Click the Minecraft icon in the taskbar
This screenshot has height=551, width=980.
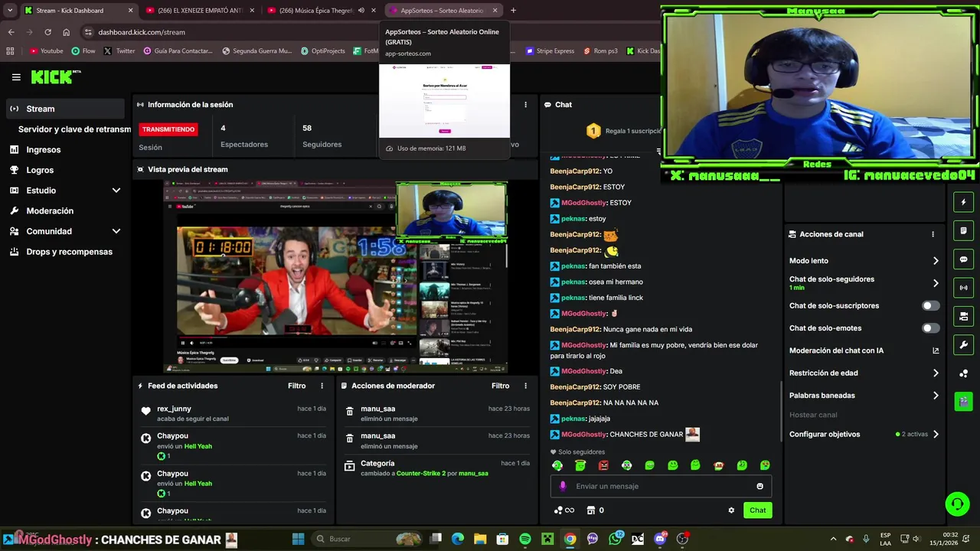coord(547,539)
